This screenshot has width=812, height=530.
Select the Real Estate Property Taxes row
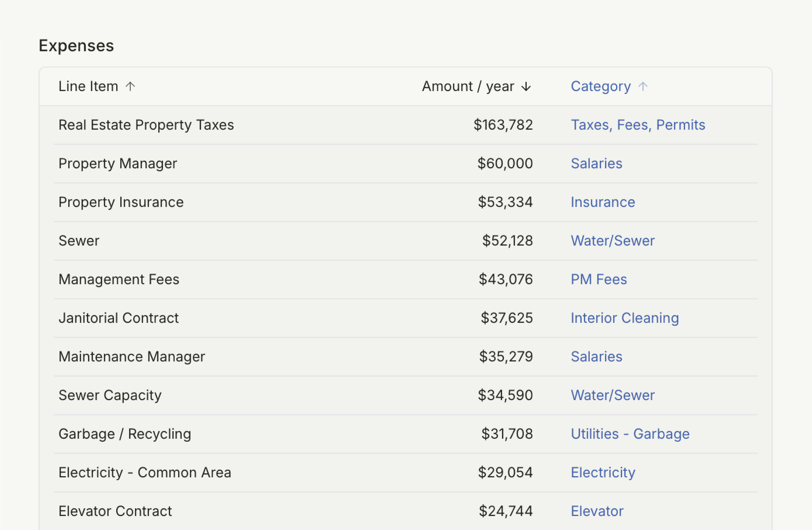tap(146, 125)
